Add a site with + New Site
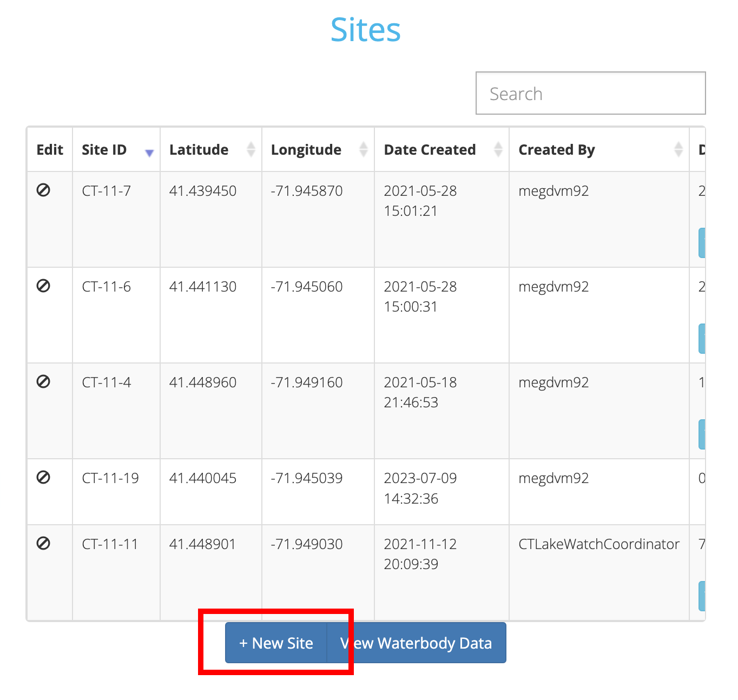The image size is (738, 700). point(276,643)
